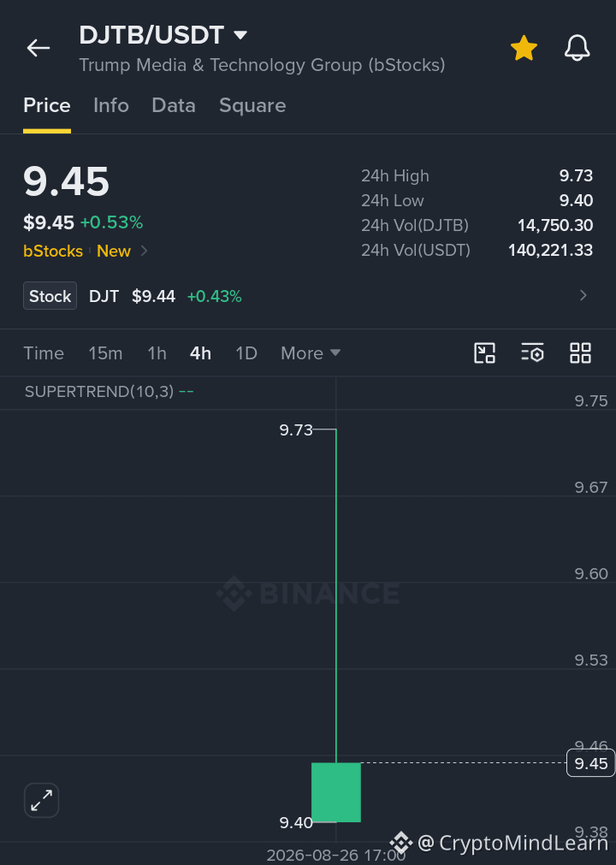Switch to the Price tab
Screen dimensions: 616x865
47,105
